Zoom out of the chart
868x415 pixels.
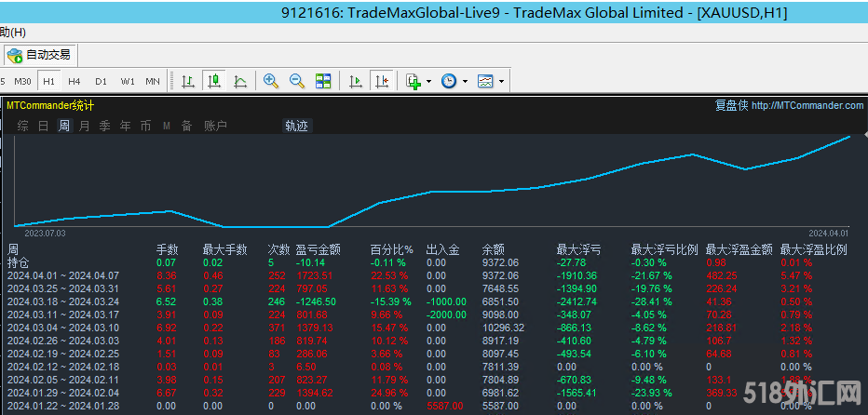tap(297, 82)
